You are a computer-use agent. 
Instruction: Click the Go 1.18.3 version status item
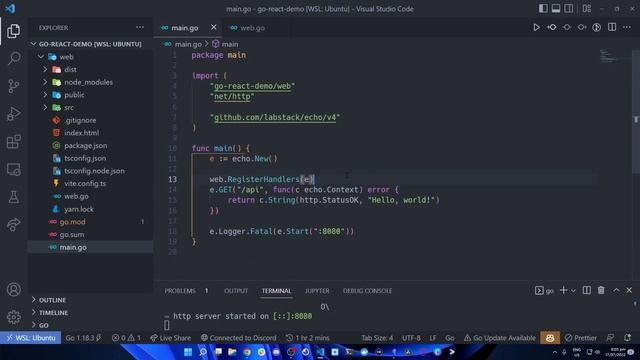tap(83, 338)
